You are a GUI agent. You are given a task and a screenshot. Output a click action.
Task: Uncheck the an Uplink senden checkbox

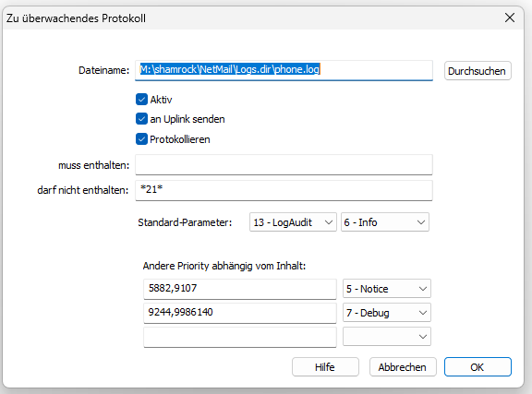141,119
